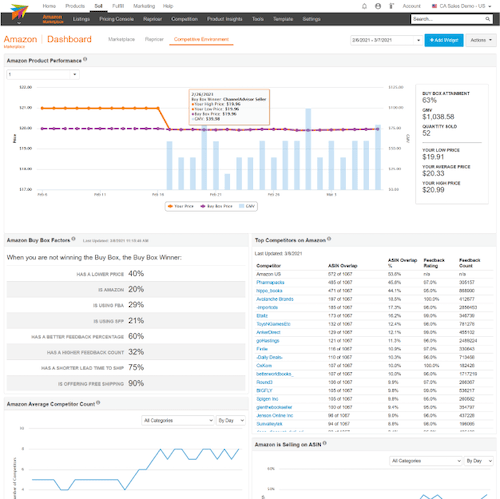Click the ASIN Overlap column header
Image resolution: width=500 pixels, height=499 pixels.
342,266
